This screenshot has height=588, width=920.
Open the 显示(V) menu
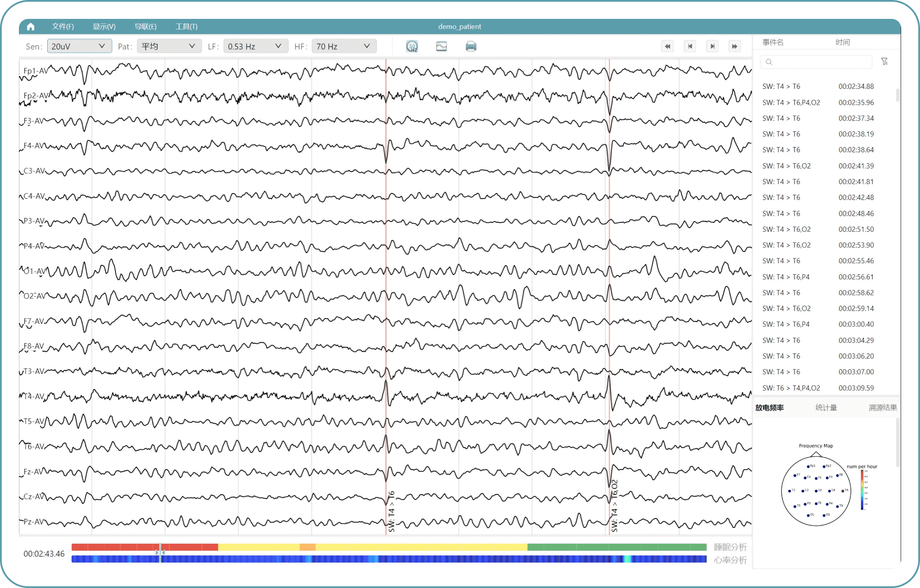pyautogui.click(x=104, y=27)
